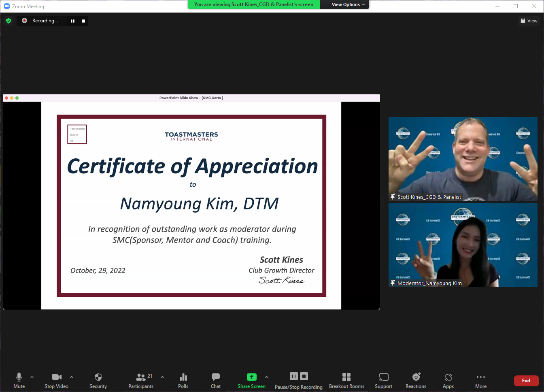544x392 pixels.
Task: Click the View layout button at top right
Action: (x=529, y=21)
